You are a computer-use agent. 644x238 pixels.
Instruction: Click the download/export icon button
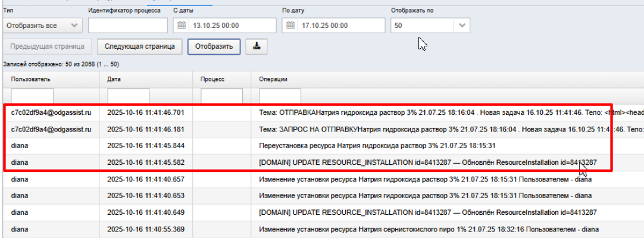tap(257, 46)
